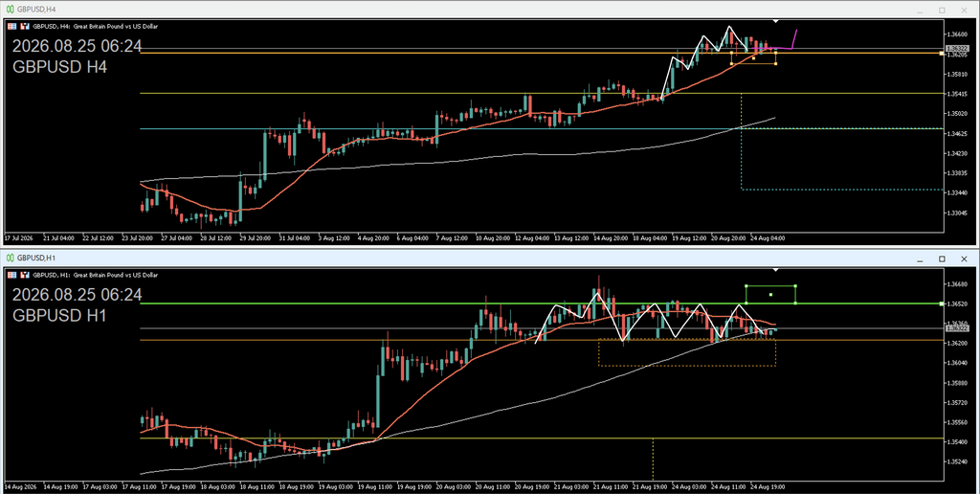Select the green rectangle's center anchor on H1
Viewport: 980px width, 494px height.
click(770, 294)
